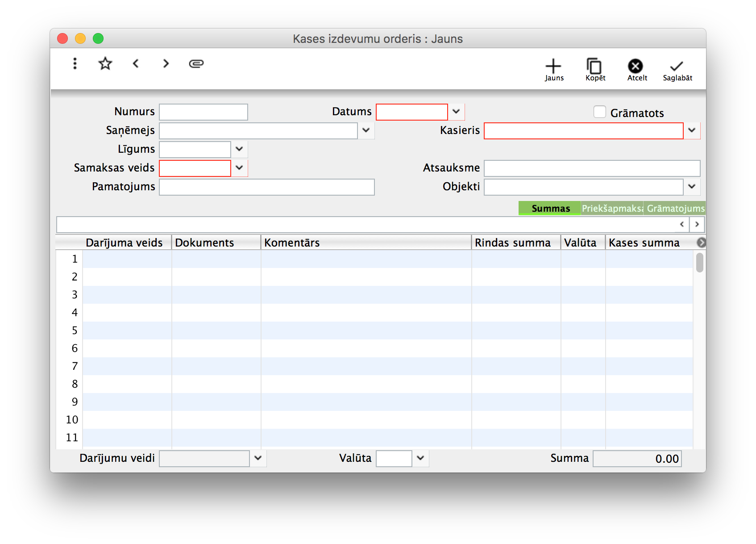Open attachments via paperclip icon

click(196, 64)
